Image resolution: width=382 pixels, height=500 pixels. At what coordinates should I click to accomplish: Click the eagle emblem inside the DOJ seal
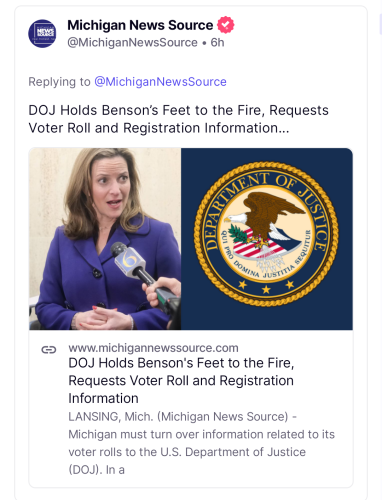coord(265,220)
